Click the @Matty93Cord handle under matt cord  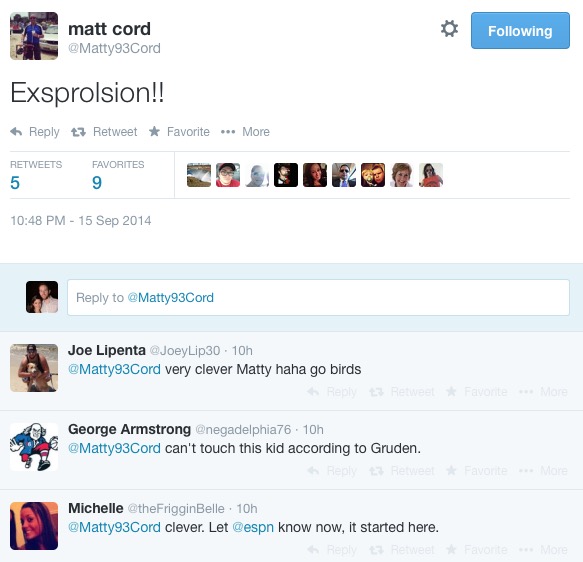click(x=115, y=48)
